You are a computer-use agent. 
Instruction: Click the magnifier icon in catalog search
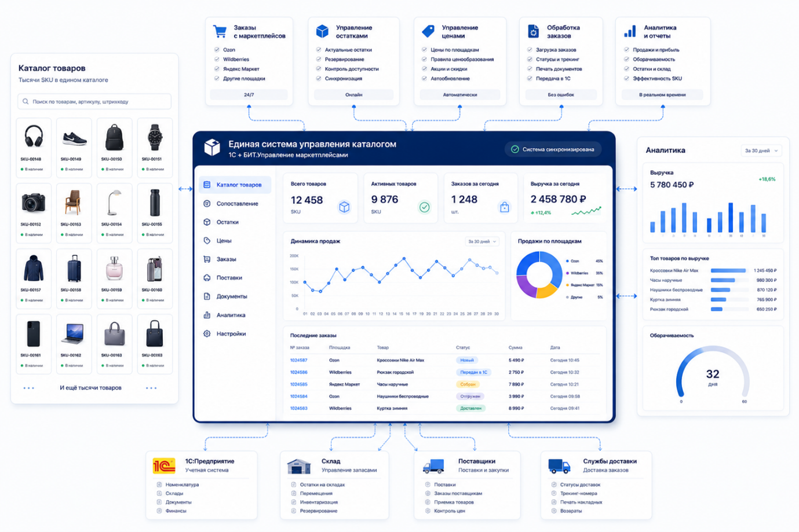point(25,101)
